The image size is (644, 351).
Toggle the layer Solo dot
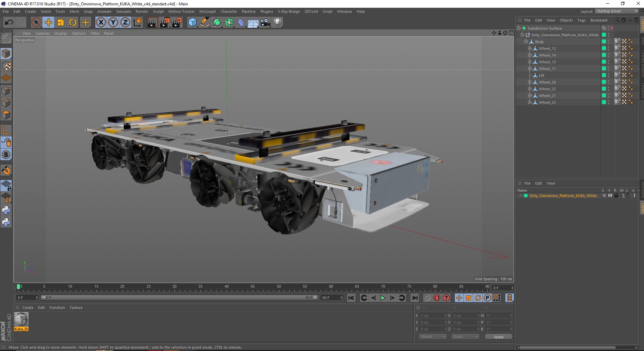[604, 196]
